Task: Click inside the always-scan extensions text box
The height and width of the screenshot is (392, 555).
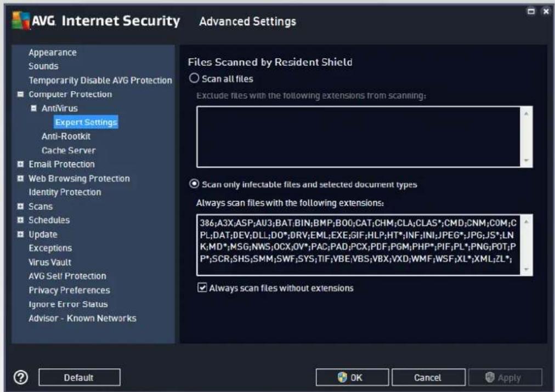Action: click(358, 245)
